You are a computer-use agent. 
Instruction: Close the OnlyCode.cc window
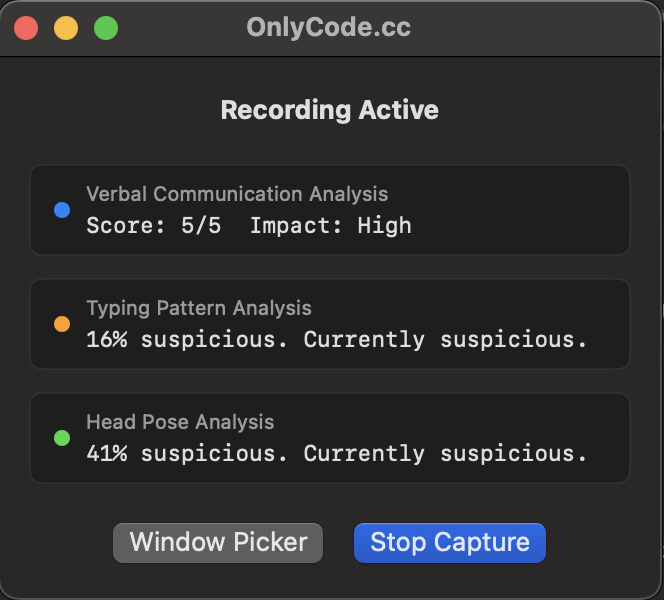pos(26,28)
